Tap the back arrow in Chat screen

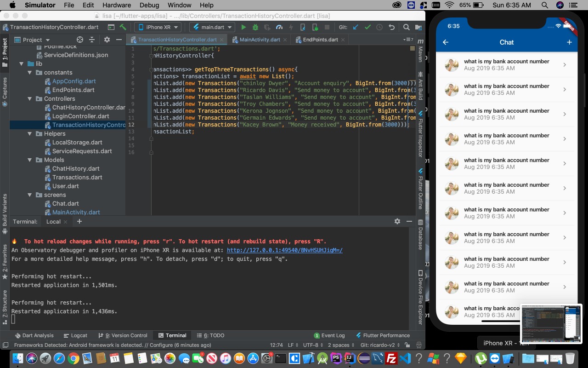pos(446,42)
